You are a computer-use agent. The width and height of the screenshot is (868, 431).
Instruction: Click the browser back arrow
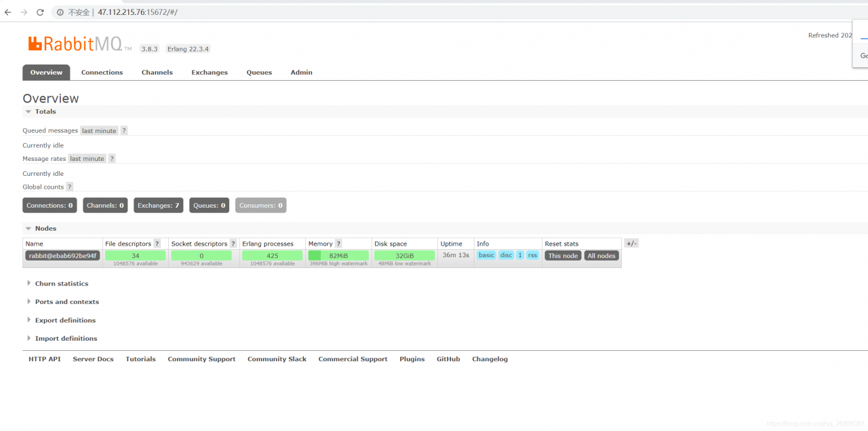8,12
